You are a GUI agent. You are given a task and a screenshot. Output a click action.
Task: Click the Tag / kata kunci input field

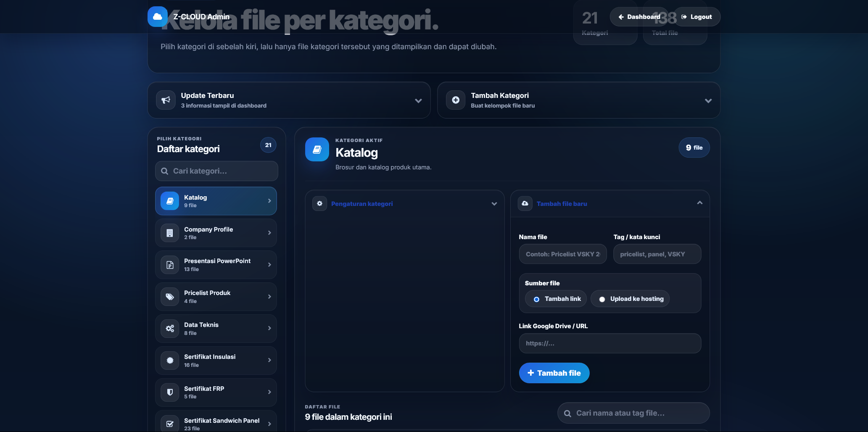click(657, 254)
